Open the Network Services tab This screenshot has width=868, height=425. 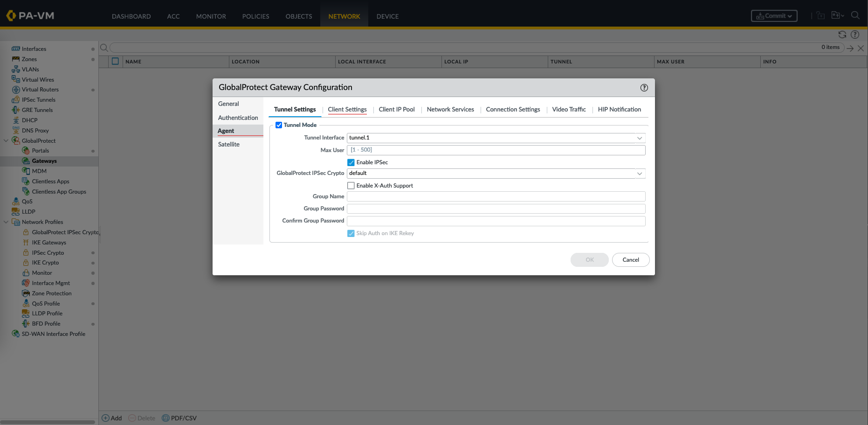pyautogui.click(x=450, y=110)
